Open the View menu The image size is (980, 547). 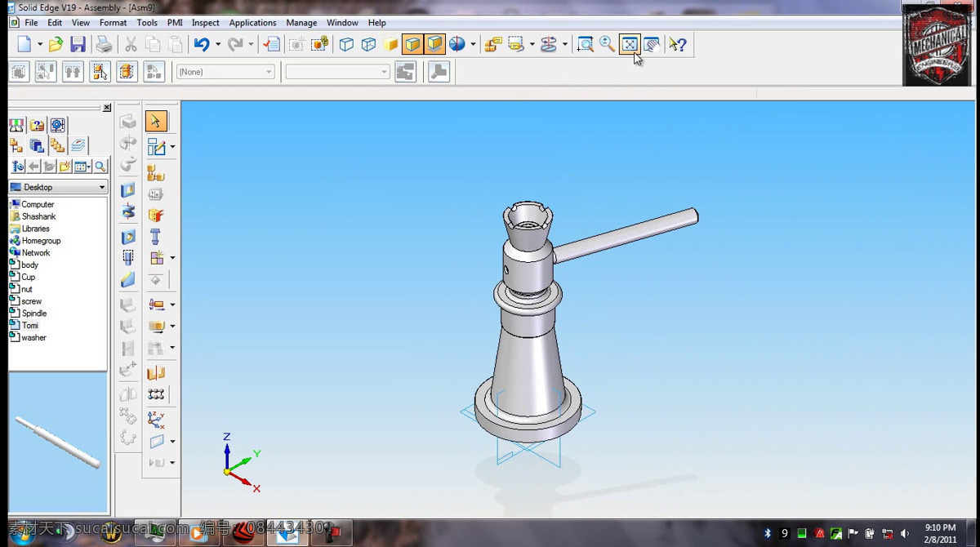(x=81, y=23)
